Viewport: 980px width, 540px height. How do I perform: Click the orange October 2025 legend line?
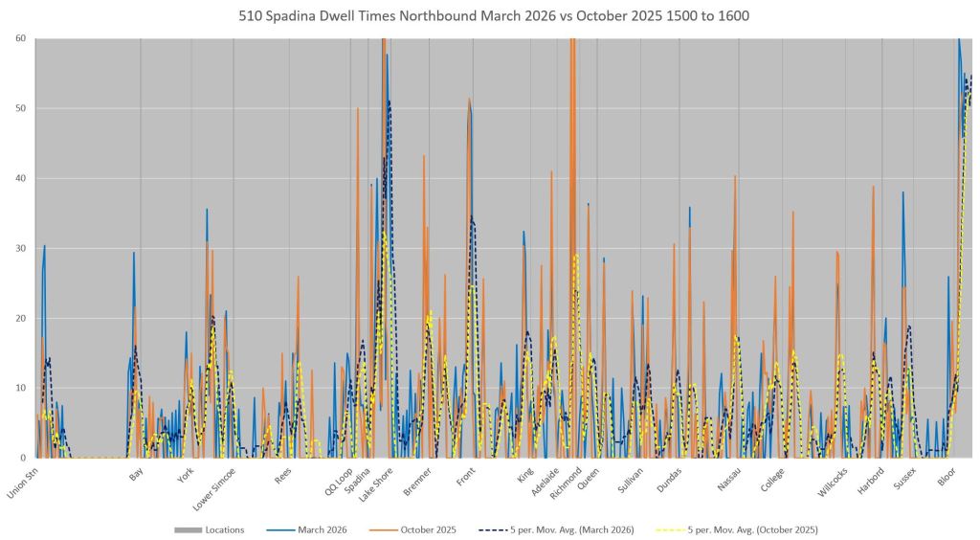381,529
